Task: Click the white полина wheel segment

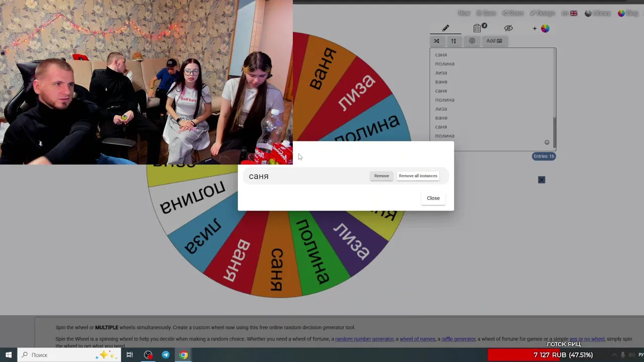Action: tap(191, 199)
